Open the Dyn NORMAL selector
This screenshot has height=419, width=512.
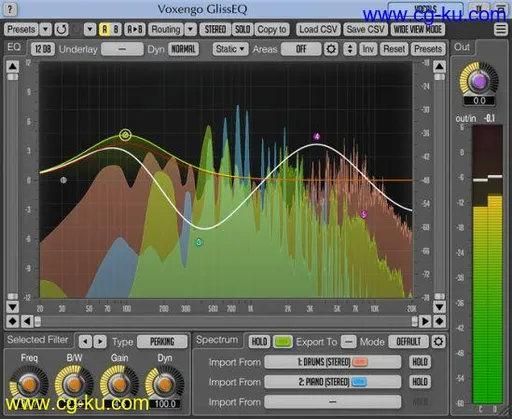point(183,49)
